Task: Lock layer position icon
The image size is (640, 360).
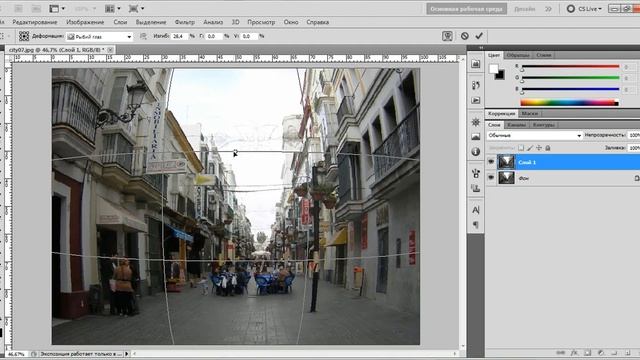Action: click(x=539, y=148)
